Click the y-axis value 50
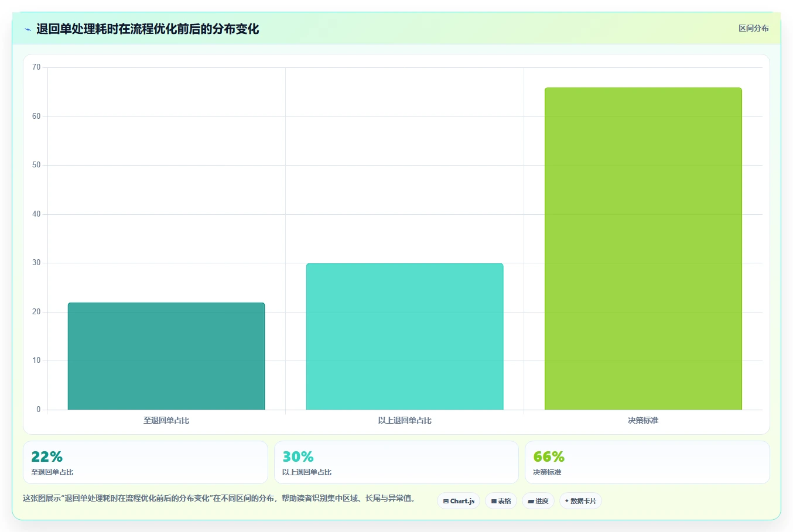This screenshot has height=532, width=793. click(36, 165)
